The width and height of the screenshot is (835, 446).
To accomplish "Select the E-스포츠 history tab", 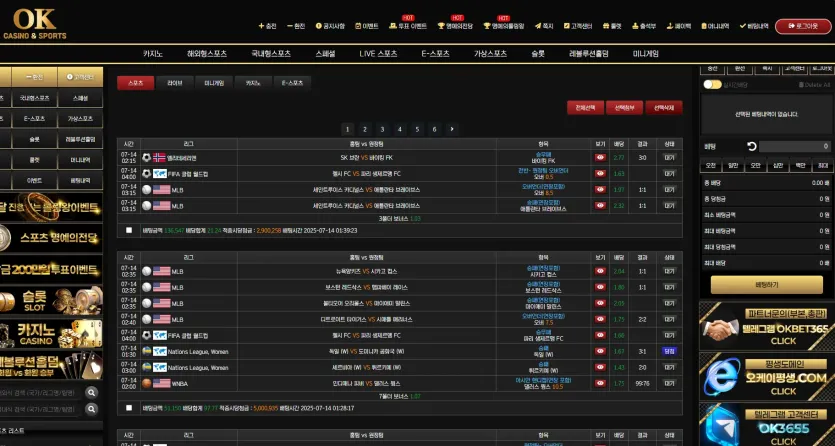I will 292,83.
